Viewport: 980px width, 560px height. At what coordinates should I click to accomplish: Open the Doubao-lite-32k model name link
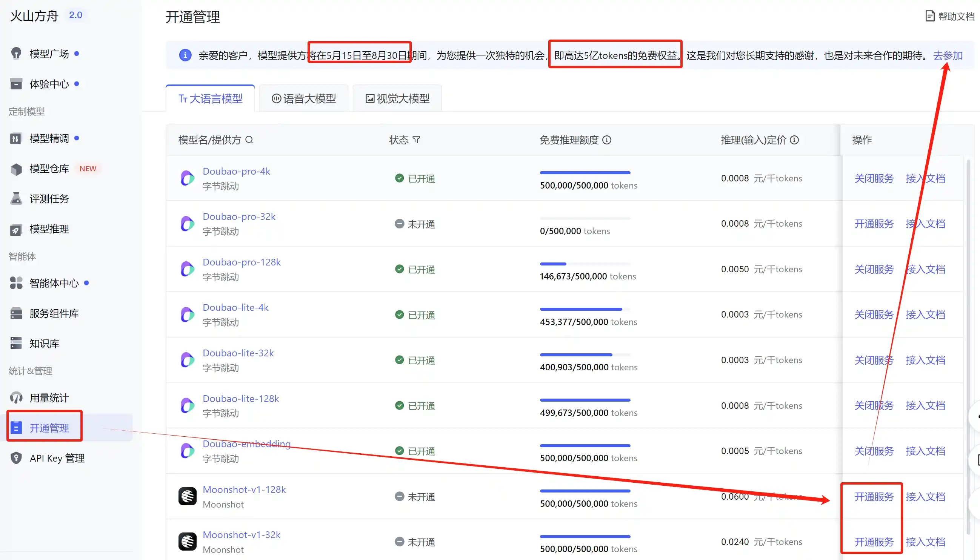pyautogui.click(x=238, y=353)
